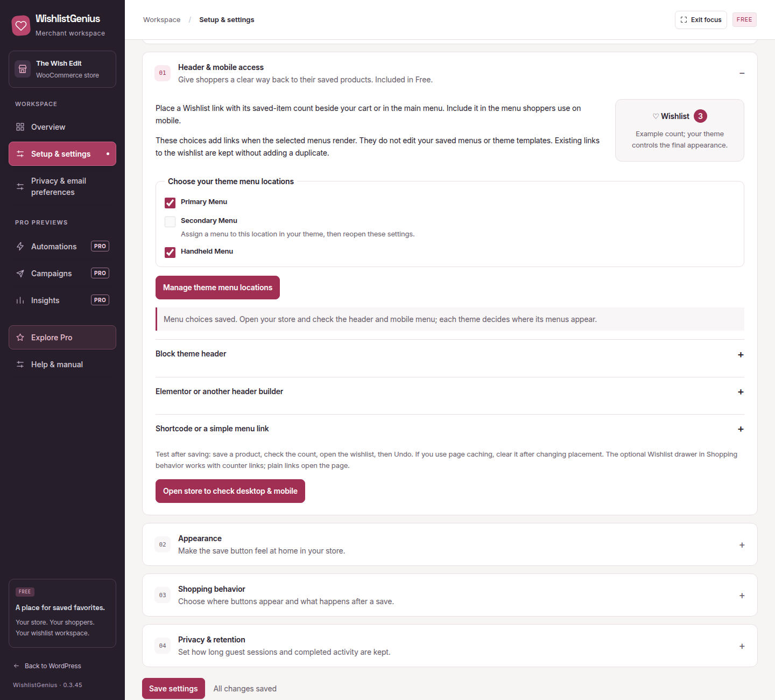Click the 'All changes saved' status text
775x700 pixels.
[245, 689]
